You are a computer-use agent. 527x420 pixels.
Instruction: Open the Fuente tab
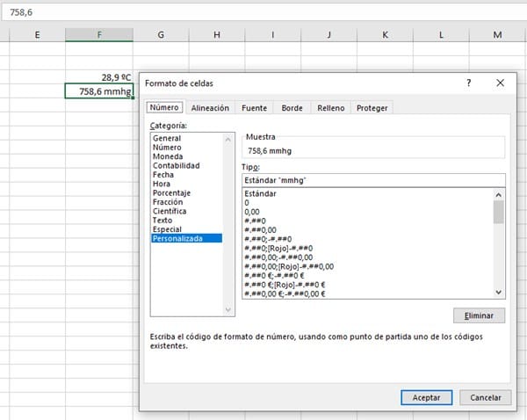[254, 108]
